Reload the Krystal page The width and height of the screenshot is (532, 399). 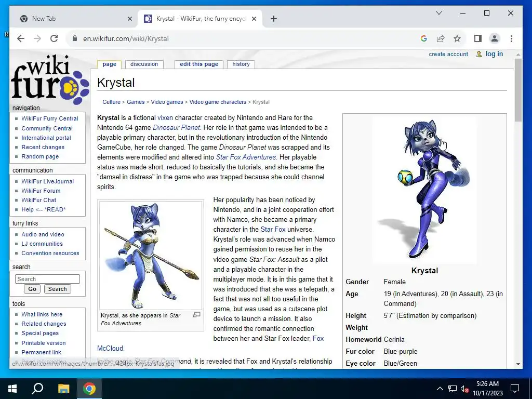(54, 38)
